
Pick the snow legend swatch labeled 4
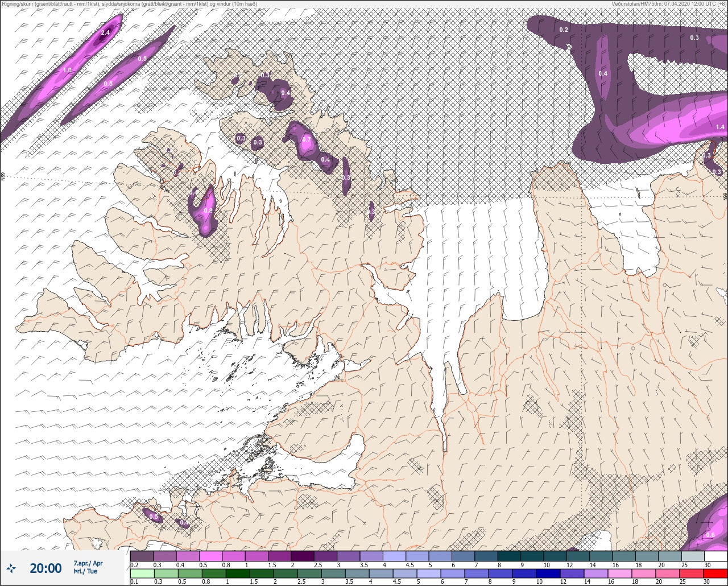click(x=394, y=556)
